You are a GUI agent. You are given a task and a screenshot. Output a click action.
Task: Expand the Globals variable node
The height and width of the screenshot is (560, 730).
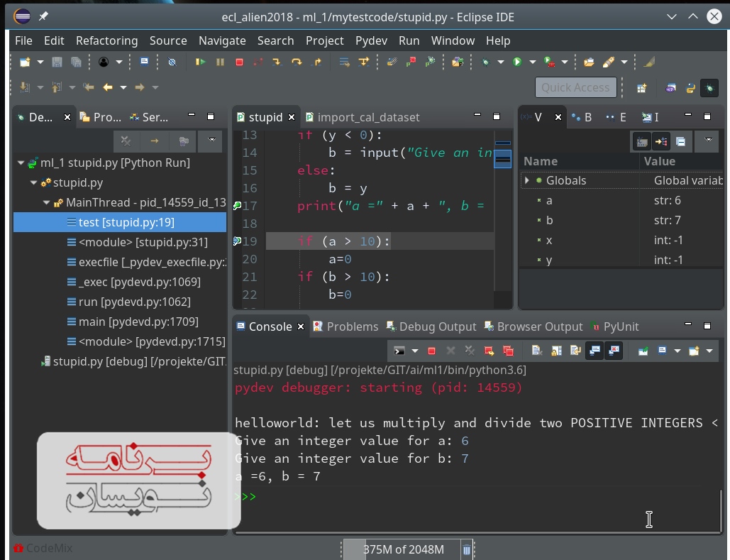tap(527, 181)
